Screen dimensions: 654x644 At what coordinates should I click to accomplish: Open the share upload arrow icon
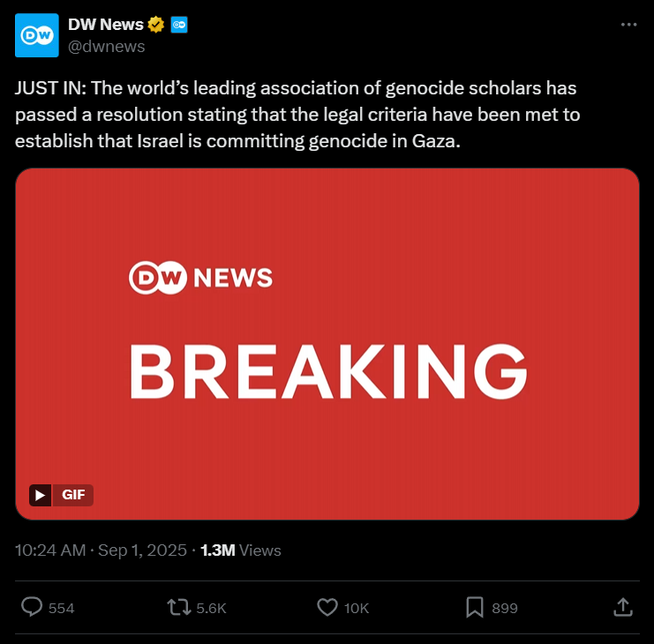623,607
